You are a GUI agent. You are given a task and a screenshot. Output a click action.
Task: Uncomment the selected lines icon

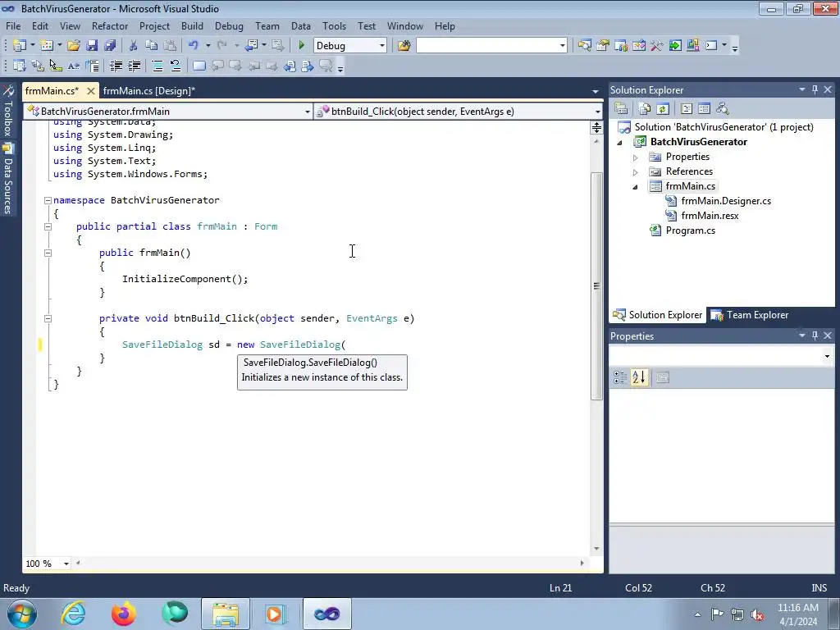coord(176,66)
